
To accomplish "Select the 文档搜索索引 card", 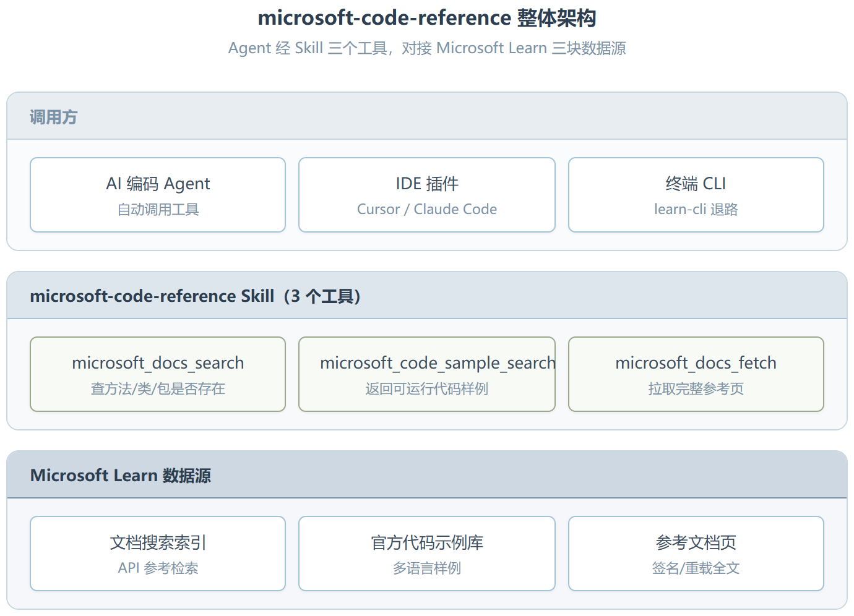I will click(158, 554).
